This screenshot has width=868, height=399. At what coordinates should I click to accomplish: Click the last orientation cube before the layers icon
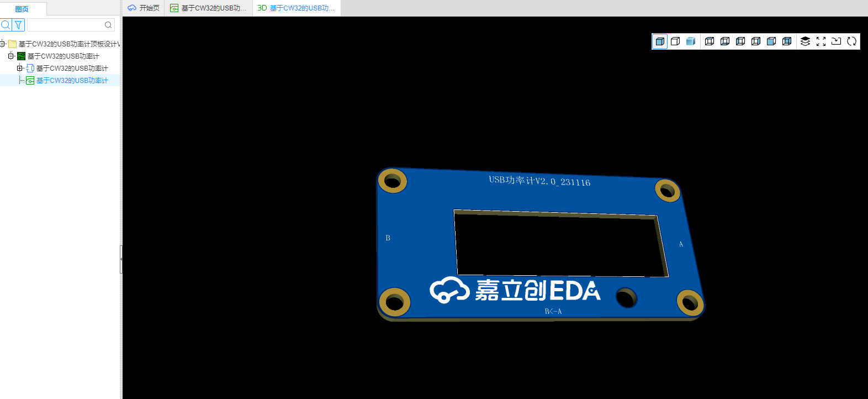(787, 41)
